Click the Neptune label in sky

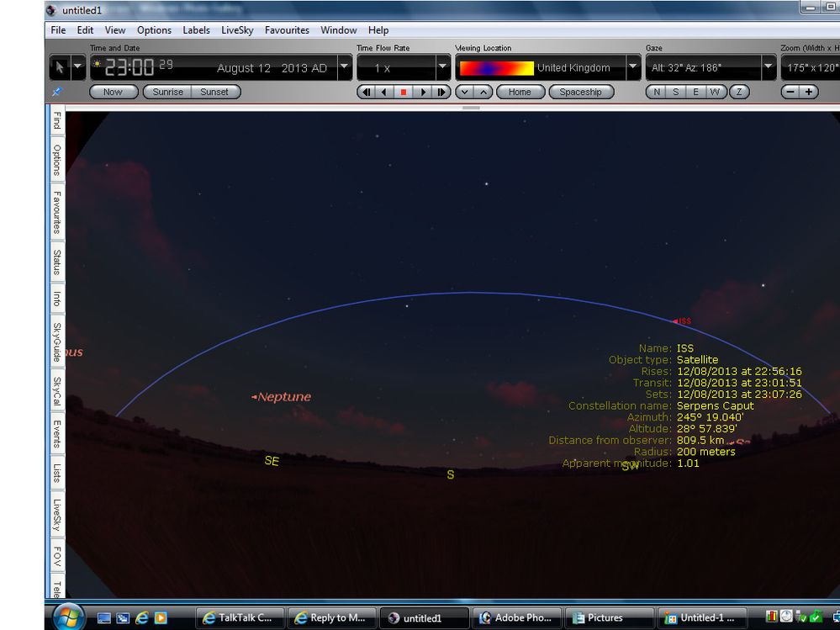[x=284, y=397]
